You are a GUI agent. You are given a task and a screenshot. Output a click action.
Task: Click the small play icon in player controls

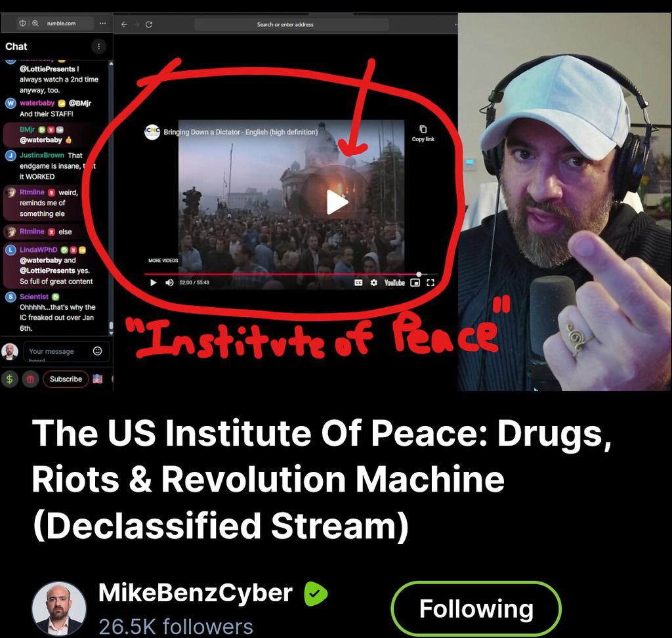click(153, 282)
